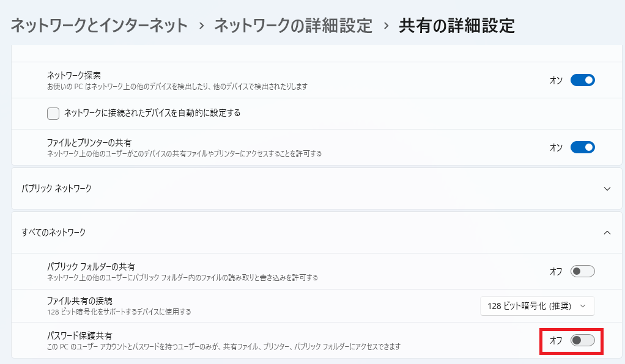Click the ネットワーク探索 setting label

coord(74,75)
